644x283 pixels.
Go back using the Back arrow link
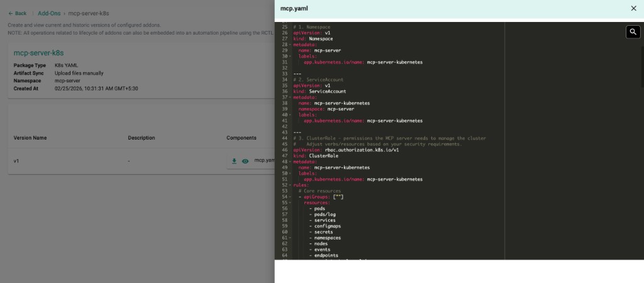coord(18,13)
